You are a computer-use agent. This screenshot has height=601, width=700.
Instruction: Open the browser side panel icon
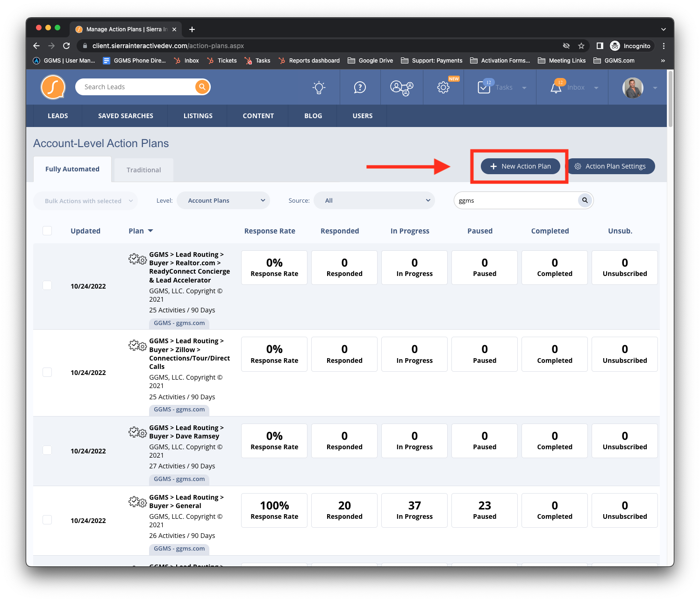point(600,46)
